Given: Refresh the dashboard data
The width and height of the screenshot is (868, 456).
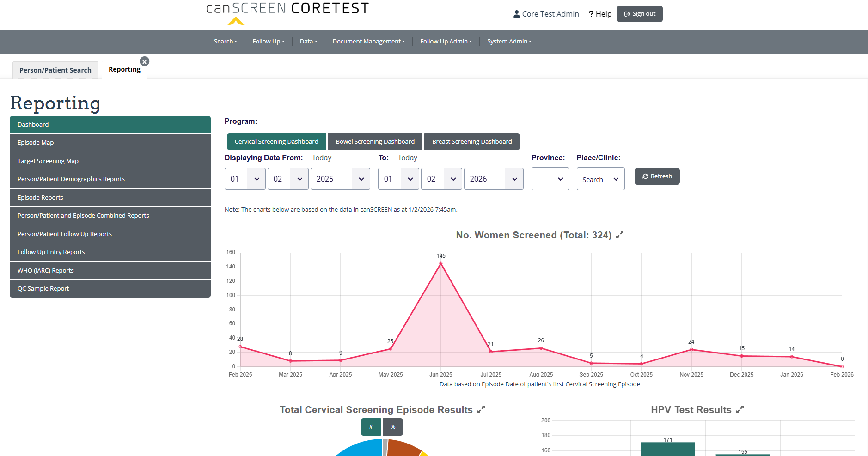Looking at the screenshot, I should pos(657,176).
